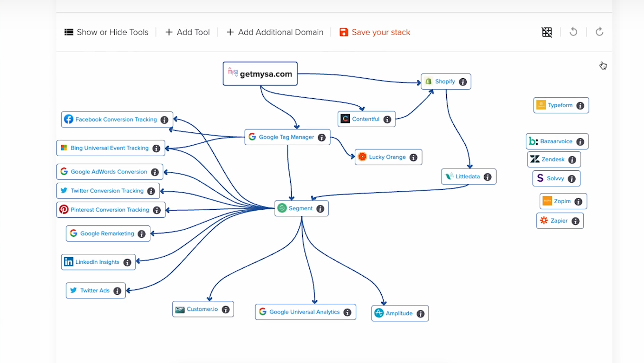The height and width of the screenshot is (363, 644).
Task: Open info icon on Zopim node
Action: pyautogui.click(x=579, y=202)
